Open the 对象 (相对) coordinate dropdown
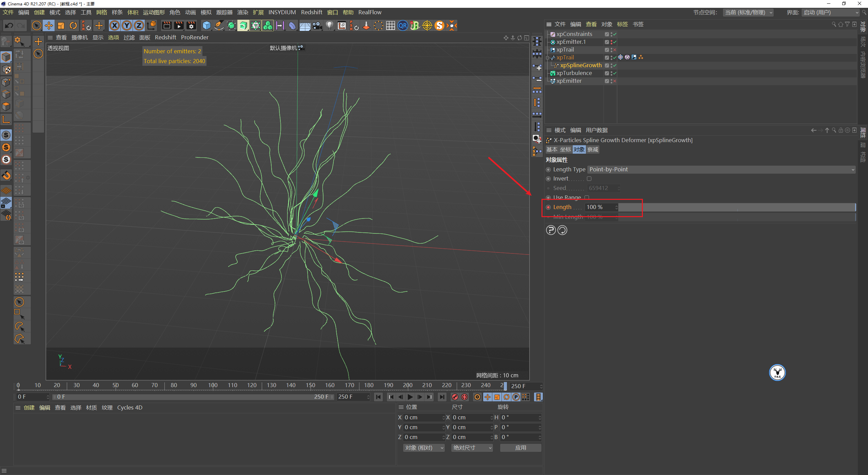Viewport: 868px width, 475px height. point(424,448)
